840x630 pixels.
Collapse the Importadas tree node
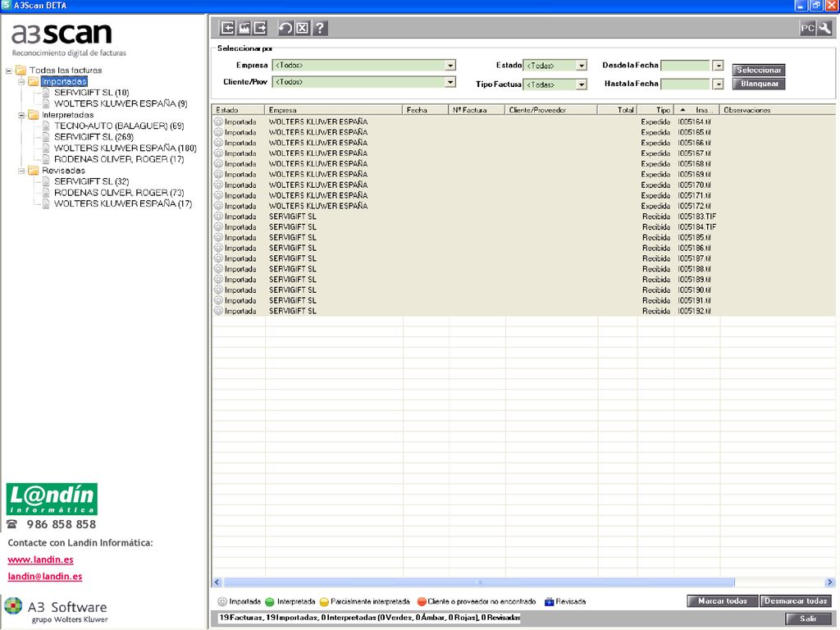(x=21, y=82)
